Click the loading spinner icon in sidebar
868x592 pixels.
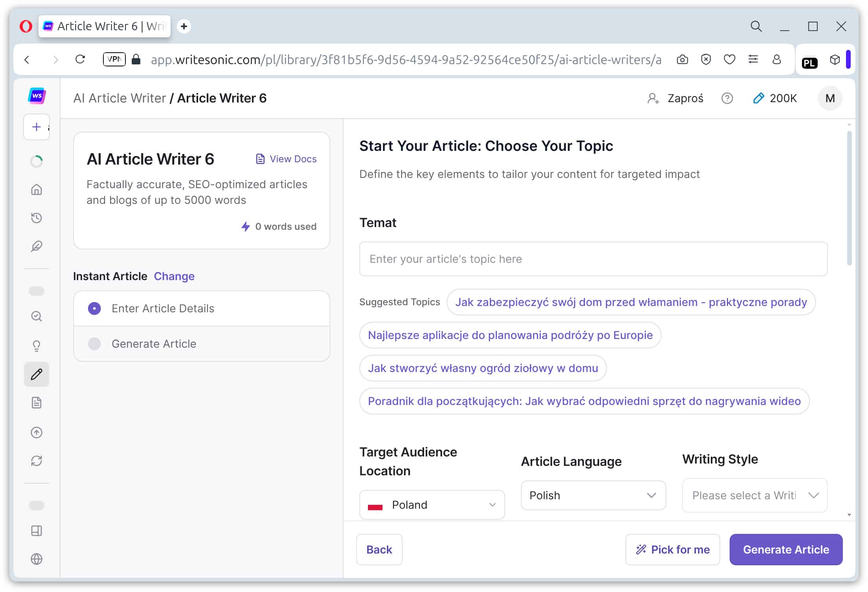coord(37,161)
